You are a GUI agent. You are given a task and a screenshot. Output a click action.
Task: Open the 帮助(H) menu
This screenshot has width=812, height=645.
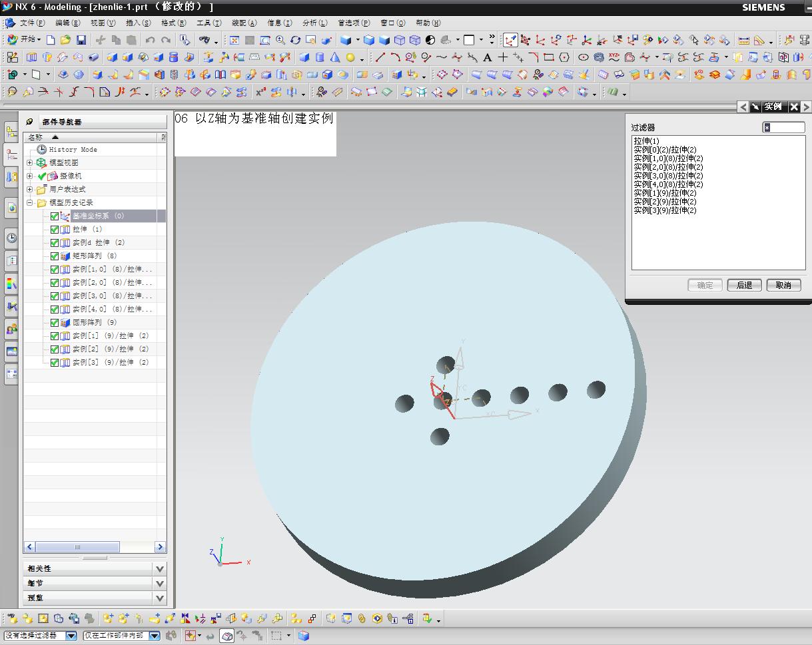[x=428, y=23]
